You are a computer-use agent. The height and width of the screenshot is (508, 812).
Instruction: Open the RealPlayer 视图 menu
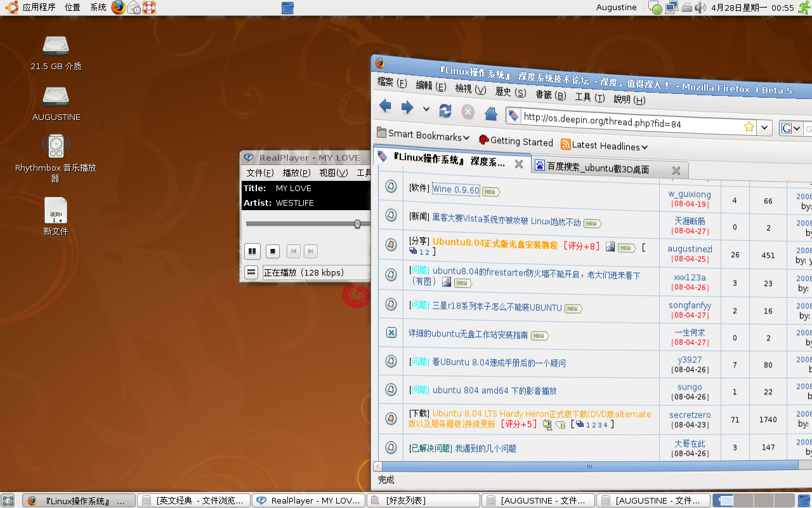(334, 173)
